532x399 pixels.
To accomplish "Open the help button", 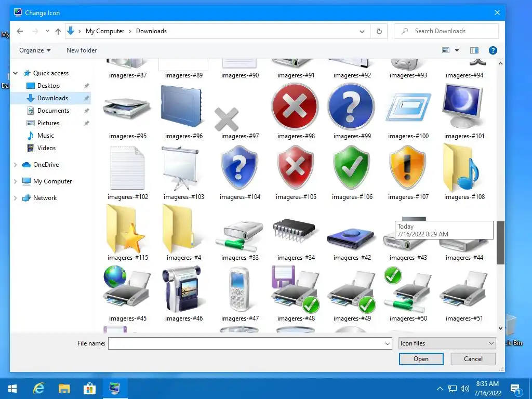I will pyautogui.click(x=493, y=50).
